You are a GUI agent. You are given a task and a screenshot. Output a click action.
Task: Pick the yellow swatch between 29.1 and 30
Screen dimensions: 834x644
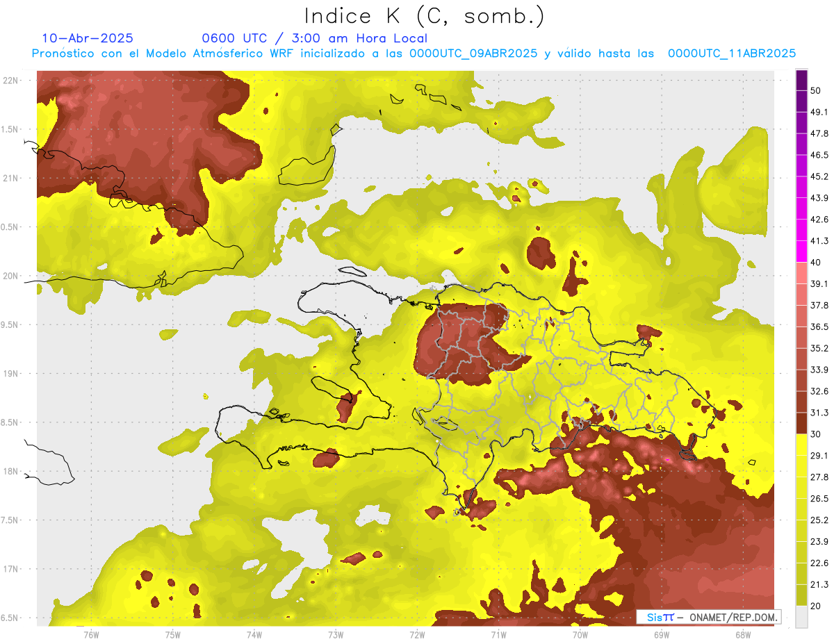802,445
